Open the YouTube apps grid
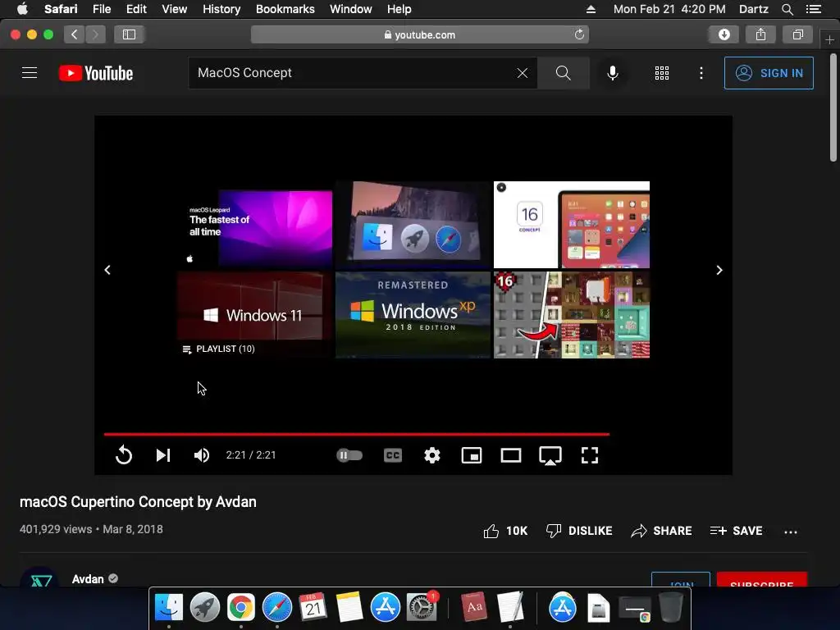840x630 pixels. (662, 73)
